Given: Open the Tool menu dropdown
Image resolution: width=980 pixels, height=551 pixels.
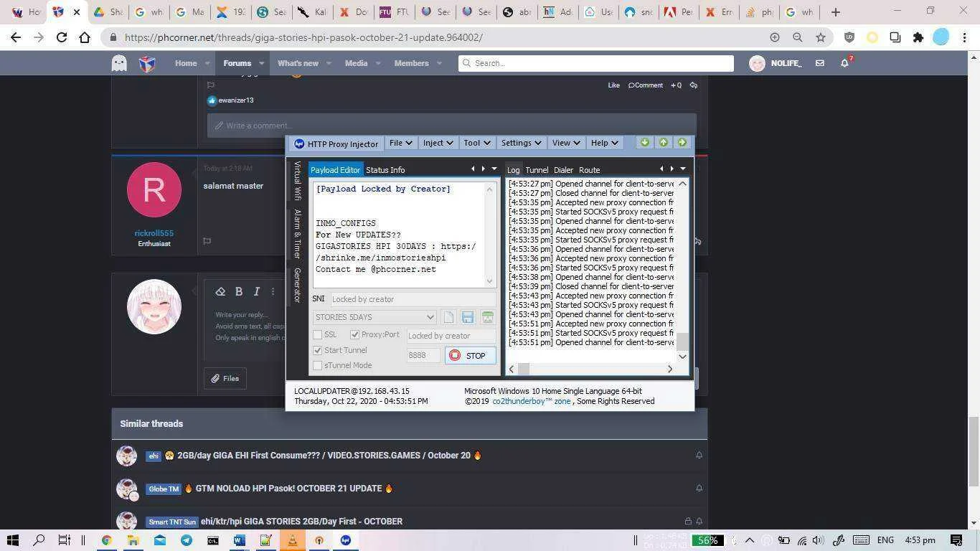Looking at the screenshot, I should point(476,143).
